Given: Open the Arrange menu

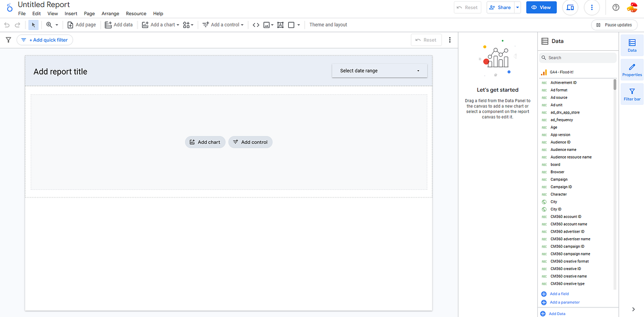Looking at the screenshot, I should point(110,13).
